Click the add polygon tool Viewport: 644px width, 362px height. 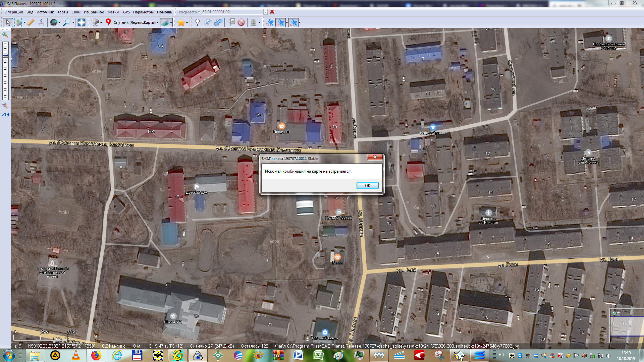(x=218, y=22)
